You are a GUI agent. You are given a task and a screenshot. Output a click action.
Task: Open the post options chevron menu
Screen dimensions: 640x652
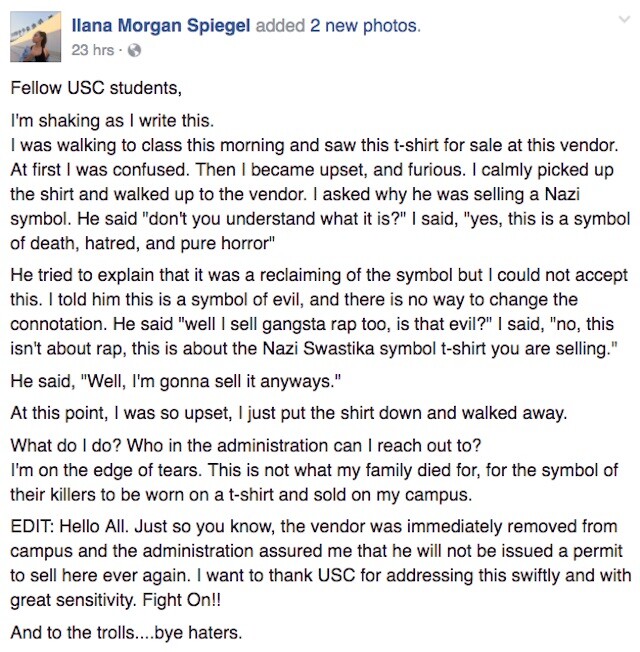pos(624,20)
